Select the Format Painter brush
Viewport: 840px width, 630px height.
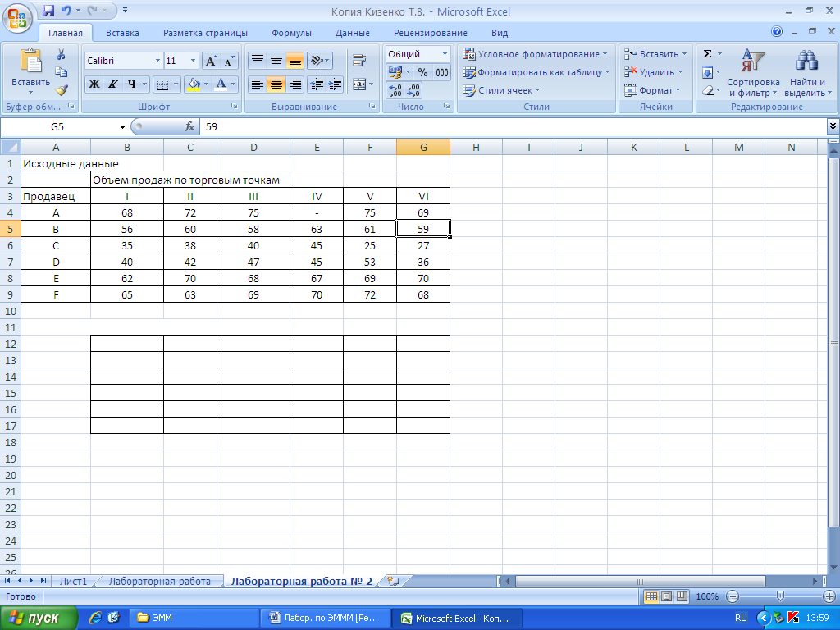61,90
